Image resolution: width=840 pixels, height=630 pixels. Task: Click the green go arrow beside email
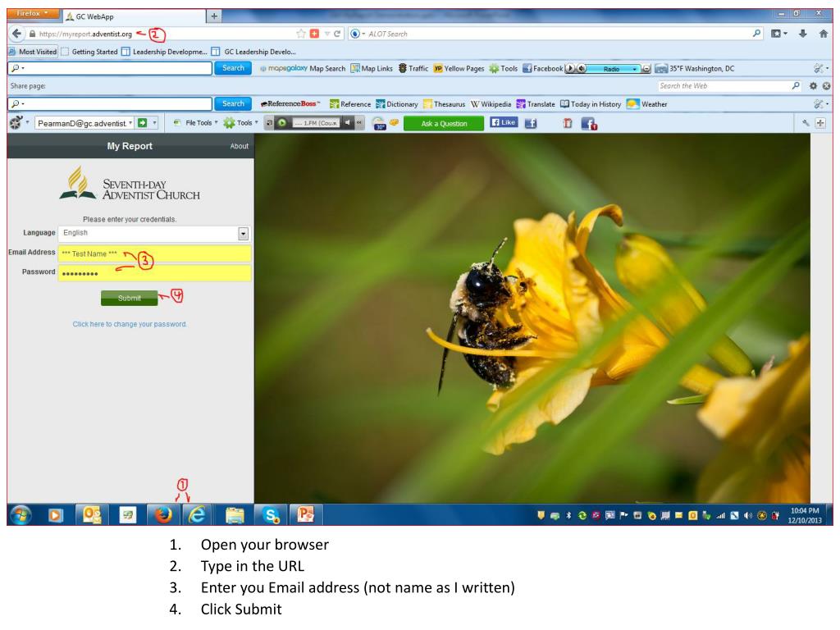(x=143, y=123)
